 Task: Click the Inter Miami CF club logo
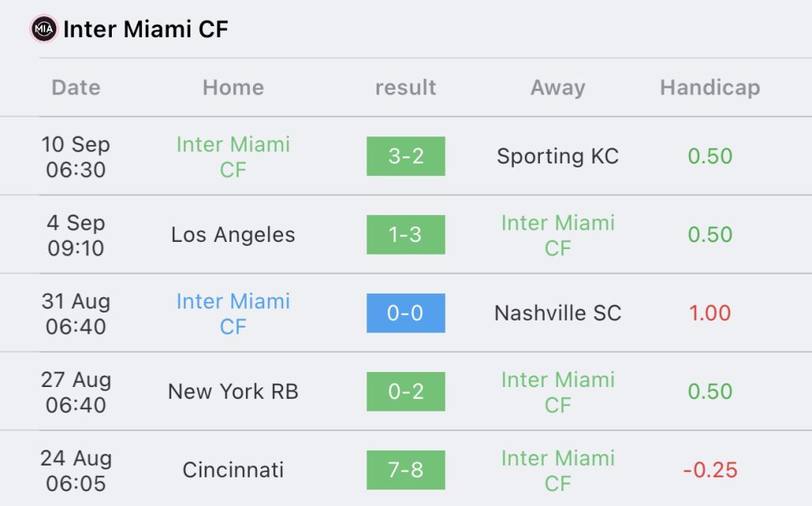click(x=44, y=30)
